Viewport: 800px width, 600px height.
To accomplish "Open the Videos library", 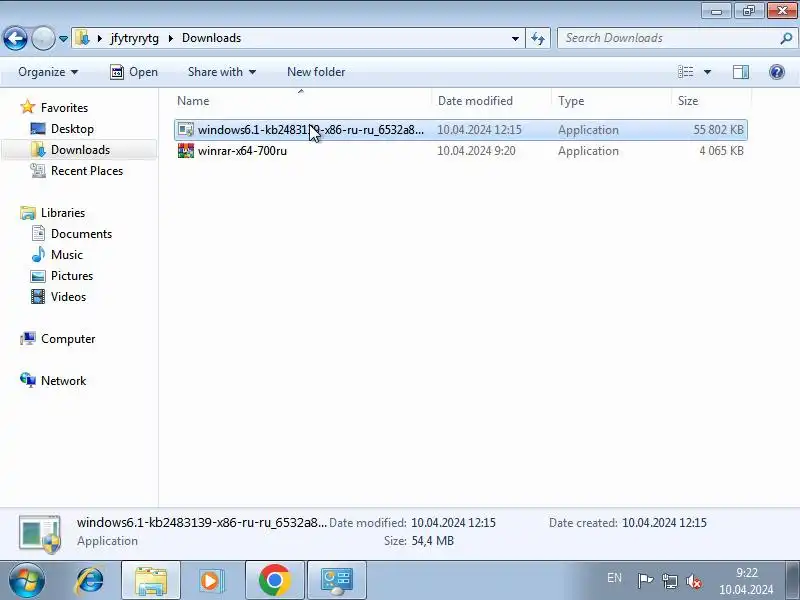I will click(68, 296).
